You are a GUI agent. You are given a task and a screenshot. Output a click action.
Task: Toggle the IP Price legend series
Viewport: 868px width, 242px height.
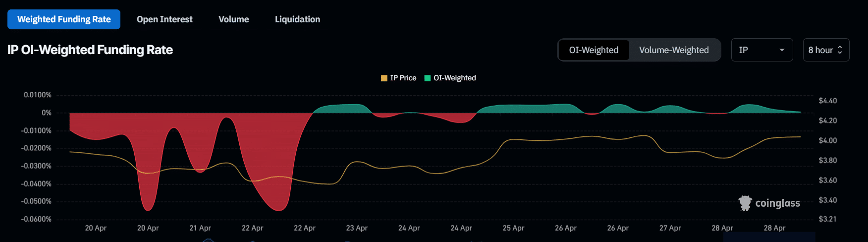coord(398,78)
